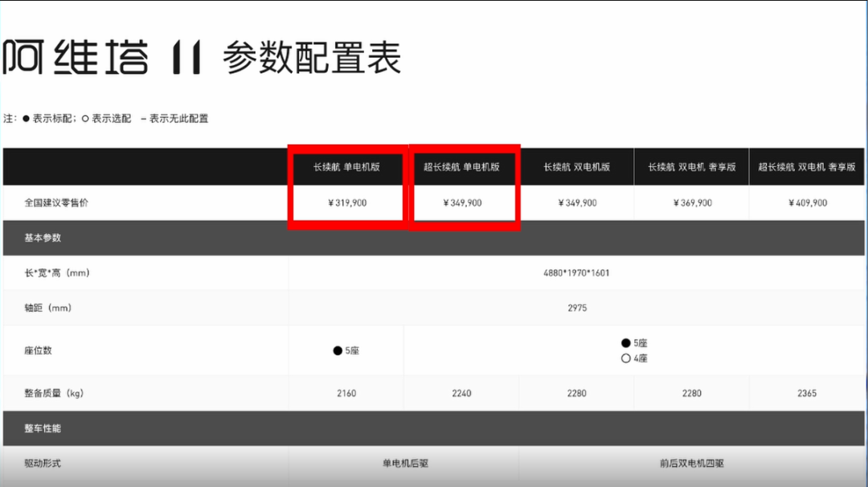The width and height of the screenshot is (868, 487).
Task: Click the ¥319,900 price cell
Action: point(347,203)
